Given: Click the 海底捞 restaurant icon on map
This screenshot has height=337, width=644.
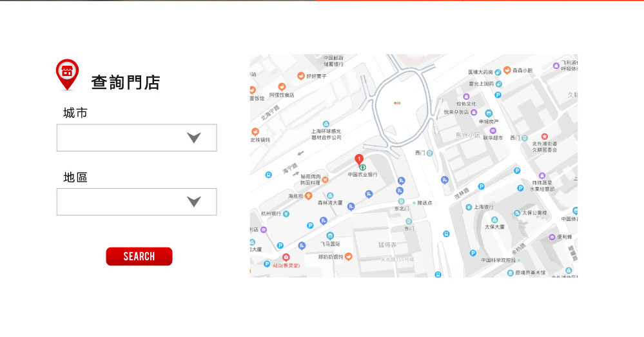Looking at the screenshot, I should [308, 196].
